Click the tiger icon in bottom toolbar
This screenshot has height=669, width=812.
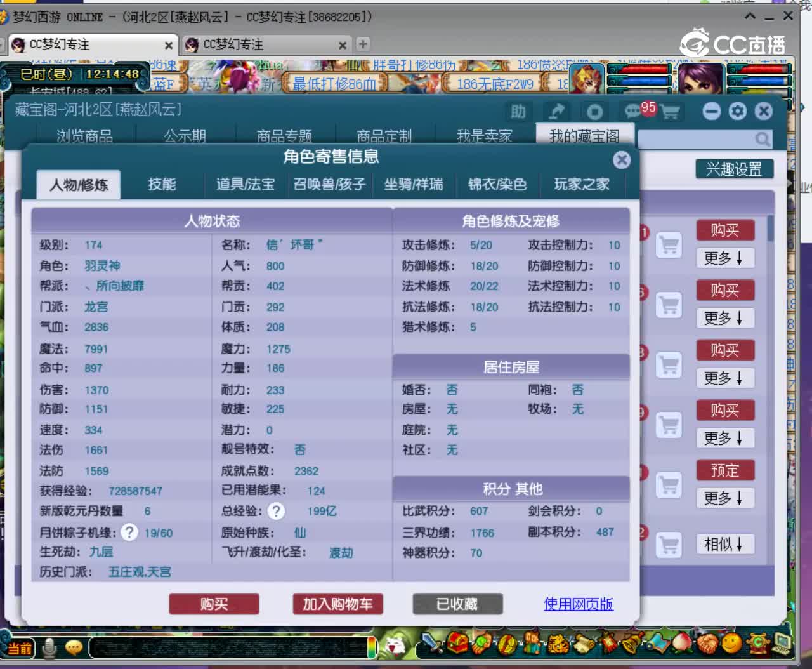click(558, 643)
